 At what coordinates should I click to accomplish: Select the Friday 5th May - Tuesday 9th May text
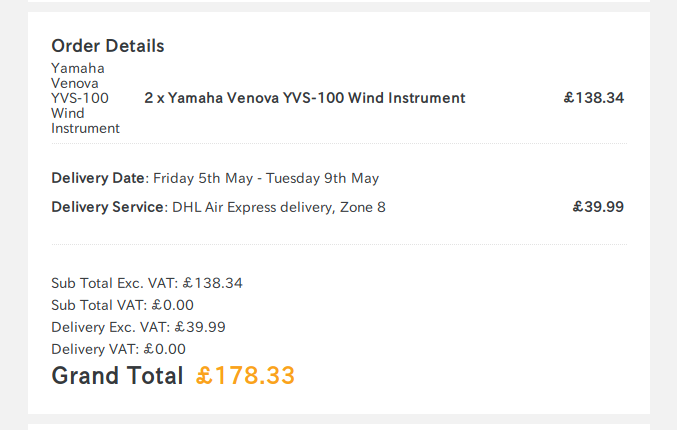coord(266,178)
